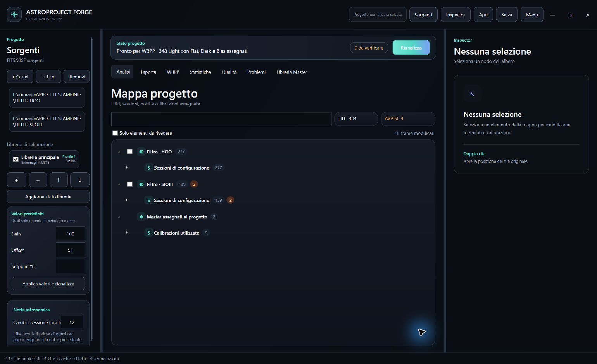Viewport: 597px width, 364px height.
Task: Click the Cambio sessione hour field
Action: [72, 322]
